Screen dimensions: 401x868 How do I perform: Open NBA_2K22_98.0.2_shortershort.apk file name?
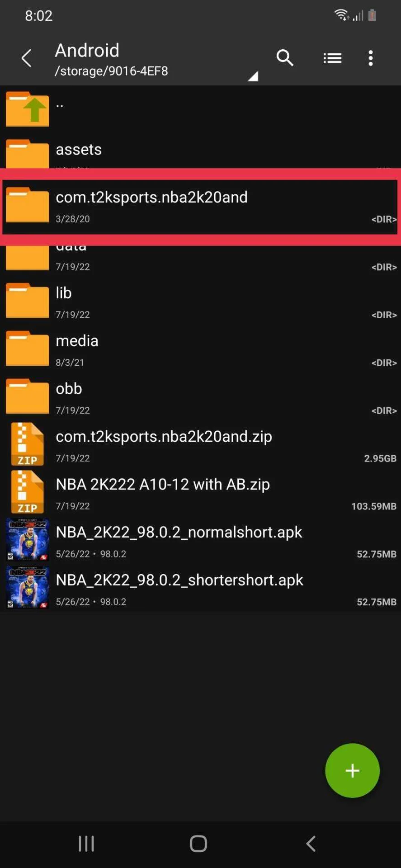point(179,580)
